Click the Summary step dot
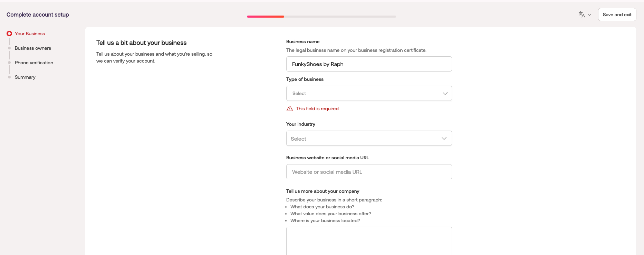Viewport: 644px width, 255px height. click(x=9, y=77)
